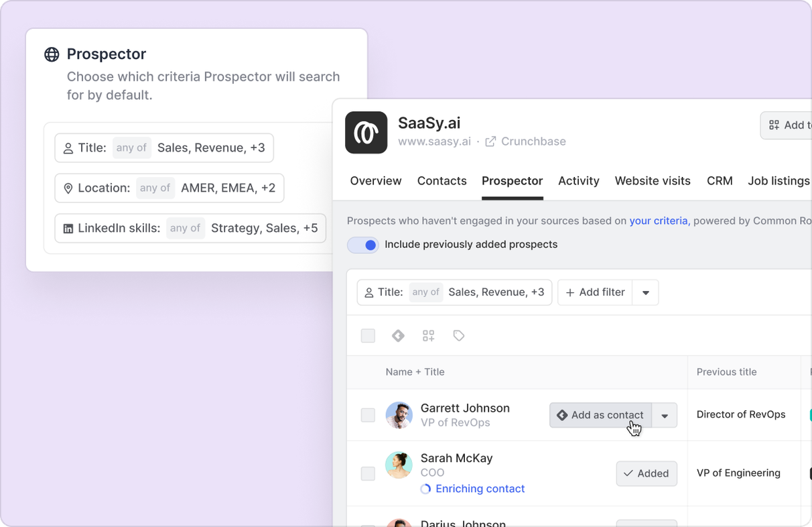
Task: Expand the dropdown arrow beside Add filter
Action: [x=646, y=293]
